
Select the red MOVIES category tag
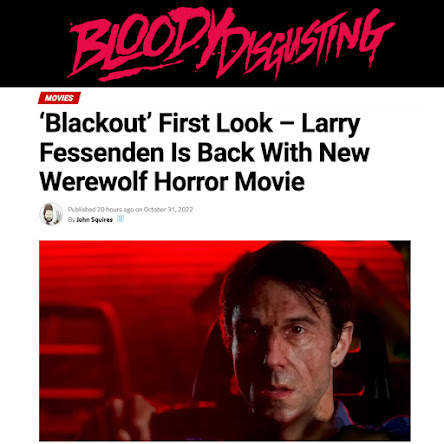pos(59,98)
